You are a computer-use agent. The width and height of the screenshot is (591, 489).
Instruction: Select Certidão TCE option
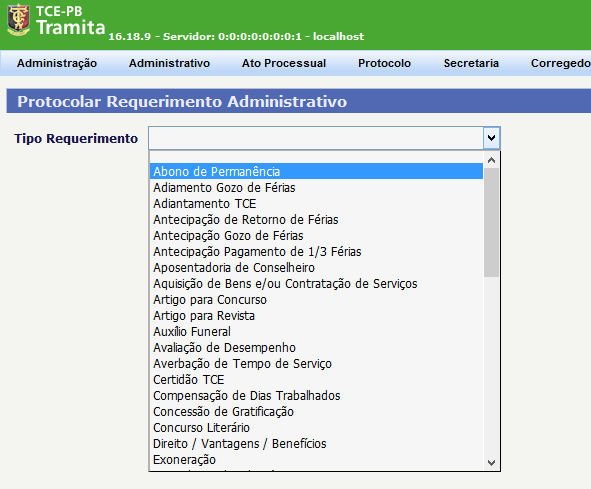pos(316,380)
